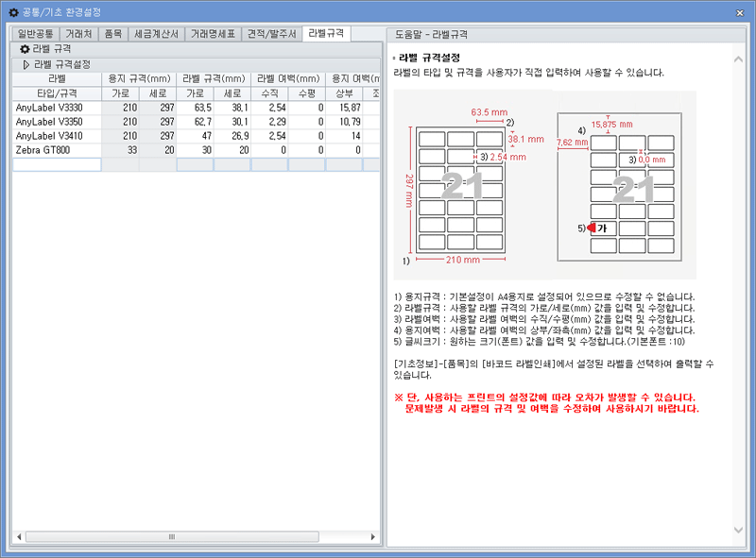Click the gear icon beside 라벨 규격 heading
Viewport: 756px width, 558px height.
point(23,50)
